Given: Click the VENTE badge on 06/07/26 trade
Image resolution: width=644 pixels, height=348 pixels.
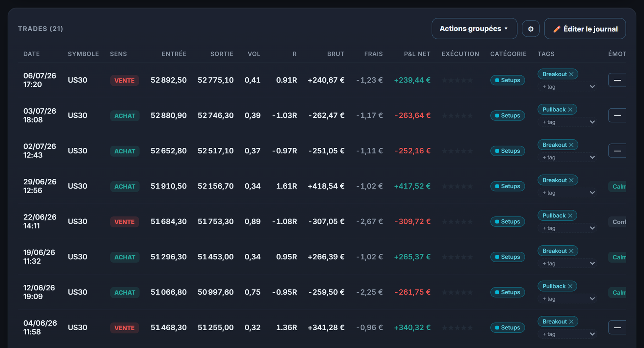Looking at the screenshot, I should pos(124,81).
